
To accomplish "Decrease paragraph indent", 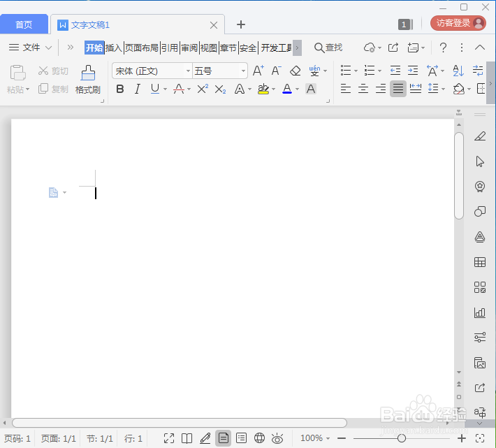I will click(x=395, y=71).
